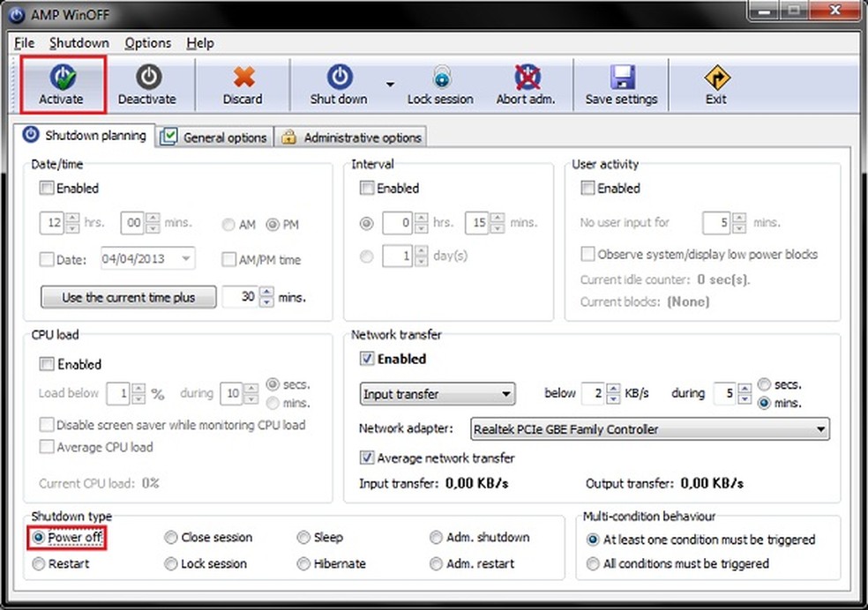
Task: Enable the Interval condition checkbox
Action: pyautogui.click(x=366, y=188)
